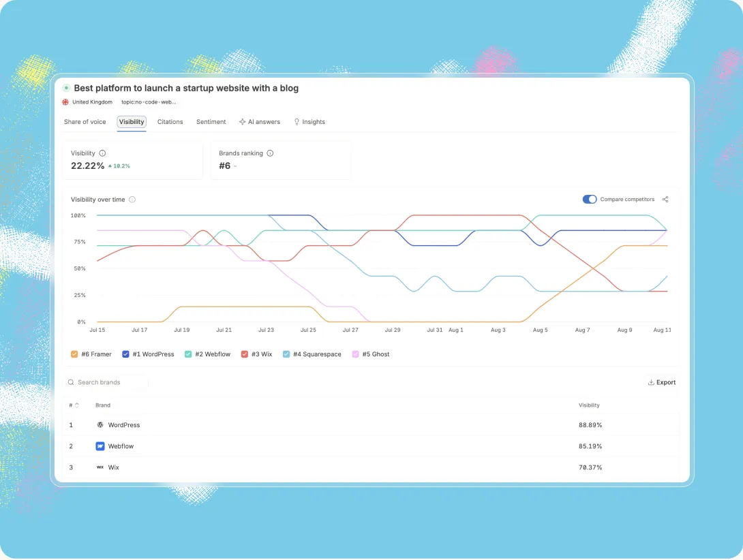Open the Sentiment tab

tap(211, 122)
